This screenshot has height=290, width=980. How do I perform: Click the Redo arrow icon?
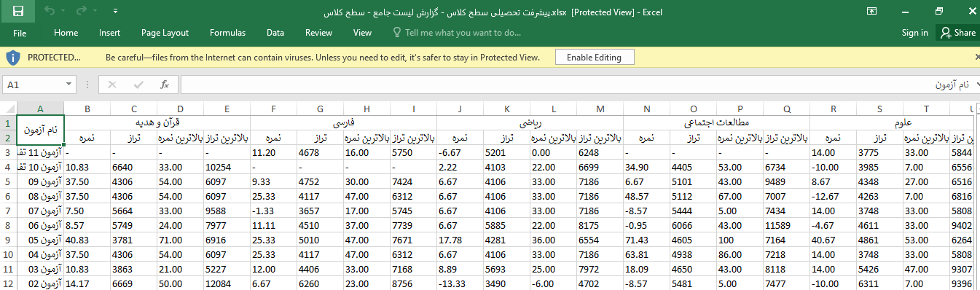[x=82, y=11]
